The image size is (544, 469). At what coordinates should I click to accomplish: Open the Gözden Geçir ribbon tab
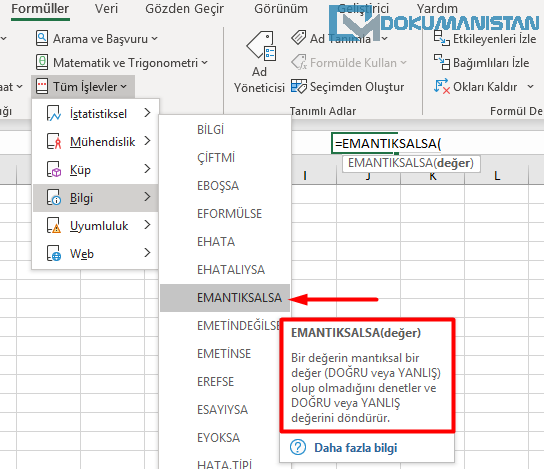[x=184, y=8]
